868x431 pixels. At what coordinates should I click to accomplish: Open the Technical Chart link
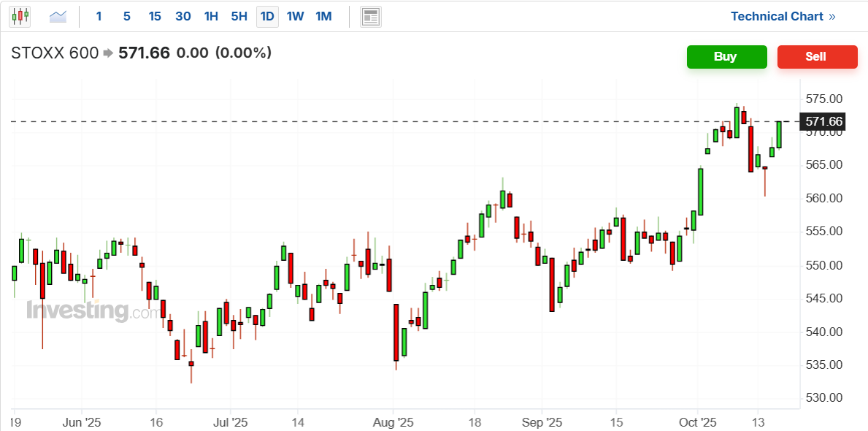(783, 16)
